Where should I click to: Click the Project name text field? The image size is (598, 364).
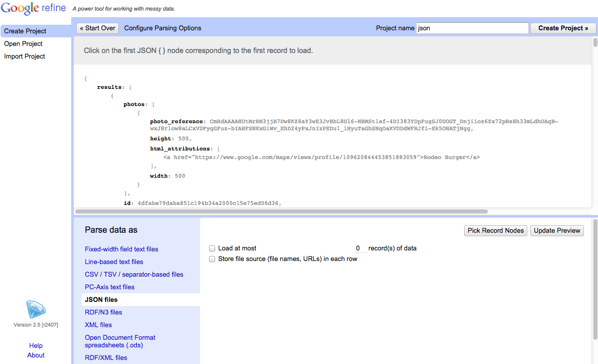click(x=472, y=28)
